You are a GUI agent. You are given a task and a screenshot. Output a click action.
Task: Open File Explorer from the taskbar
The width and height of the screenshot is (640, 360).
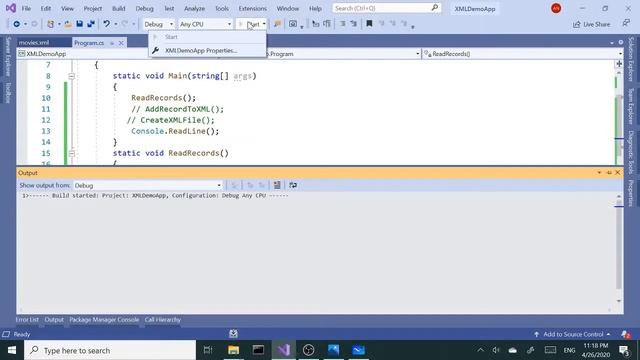pos(233,350)
